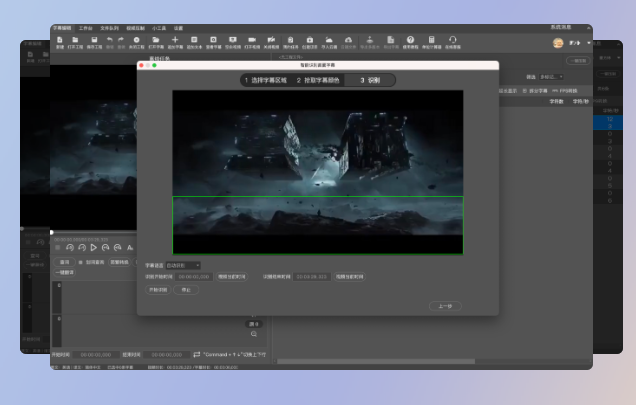Image resolution: width=636 pixels, height=405 pixels.
Task: Click the 识别开始时间 time input field
Action: pyautogui.click(x=194, y=277)
